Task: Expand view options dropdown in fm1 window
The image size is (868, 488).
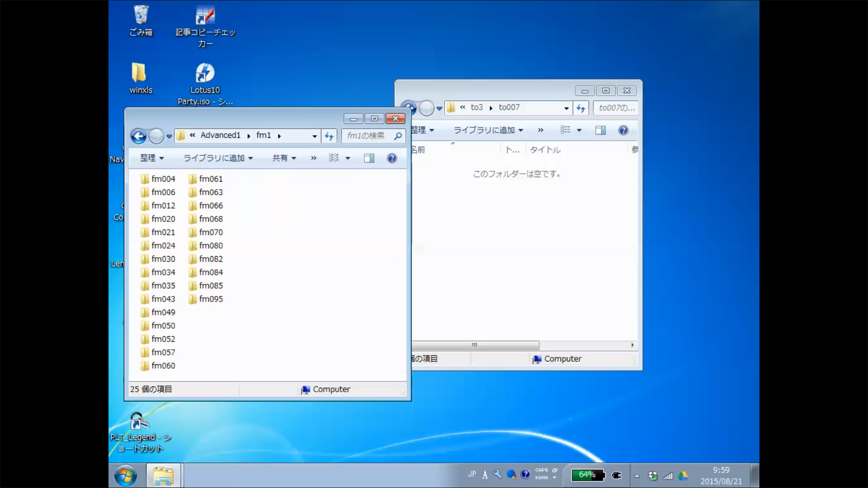Action: 348,158
